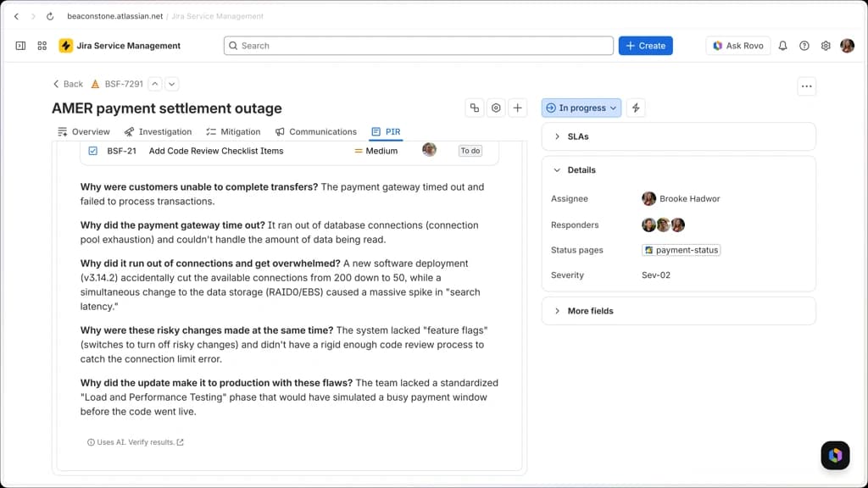The width and height of the screenshot is (868, 488).
Task: Click the Jira Service Management lightning logo
Action: click(66, 46)
